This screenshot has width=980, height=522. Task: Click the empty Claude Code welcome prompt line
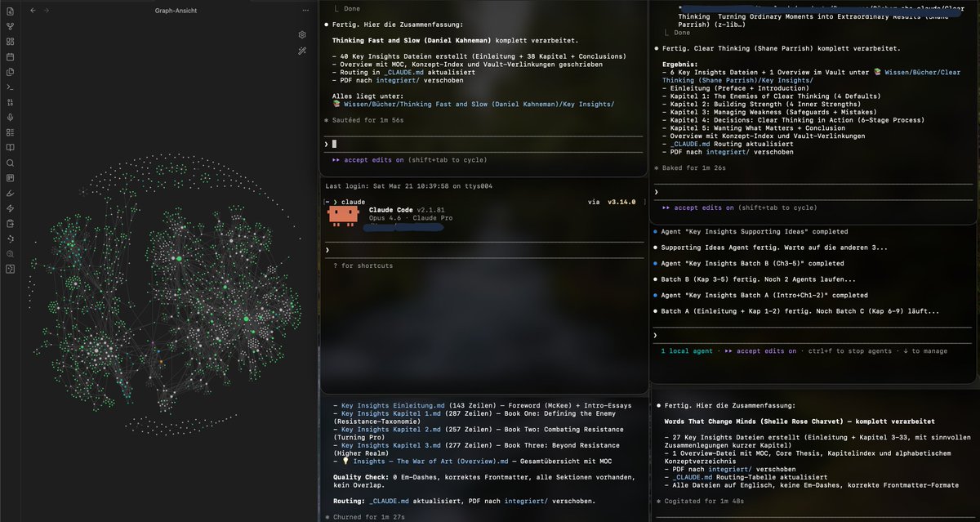coord(483,249)
